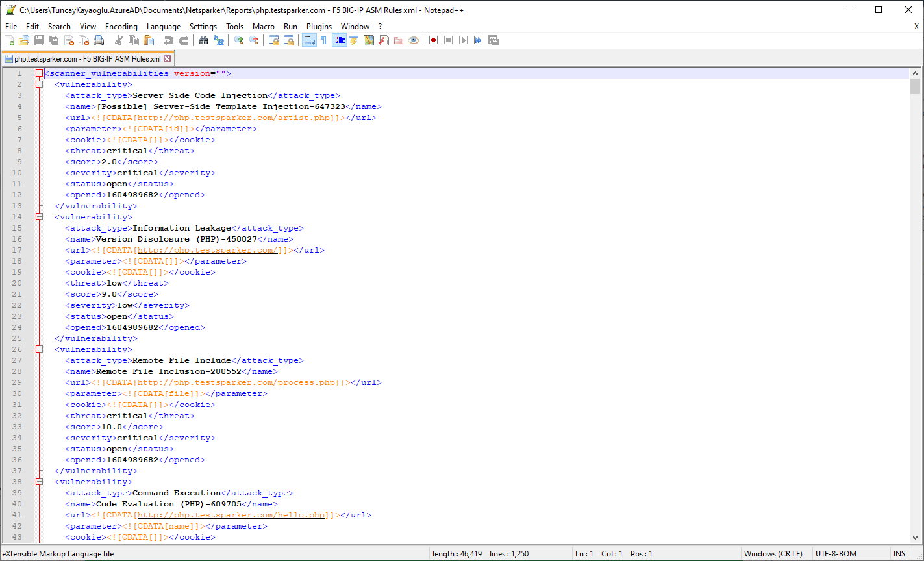Collapse the vulnerability element at line 26
This screenshot has height=561, width=924.
pos(38,349)
